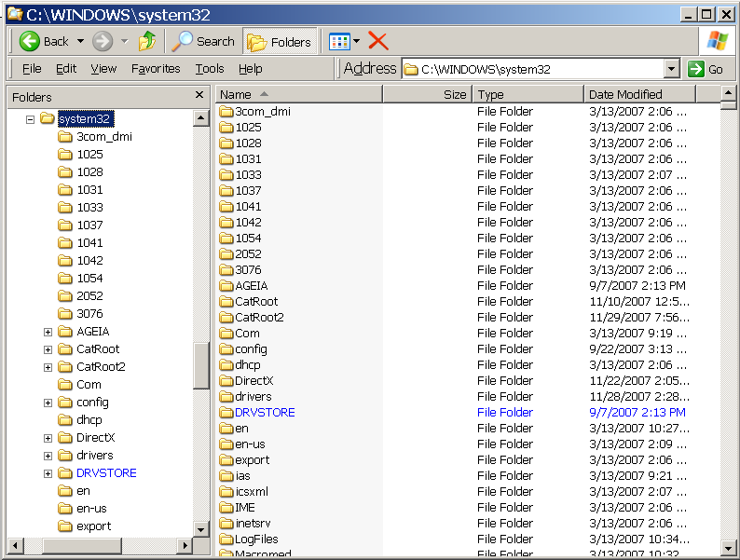Sort by Date Modified column header
Image resolution: width=740 pixels, height=560 pixels.
click(x=639, y=94)
